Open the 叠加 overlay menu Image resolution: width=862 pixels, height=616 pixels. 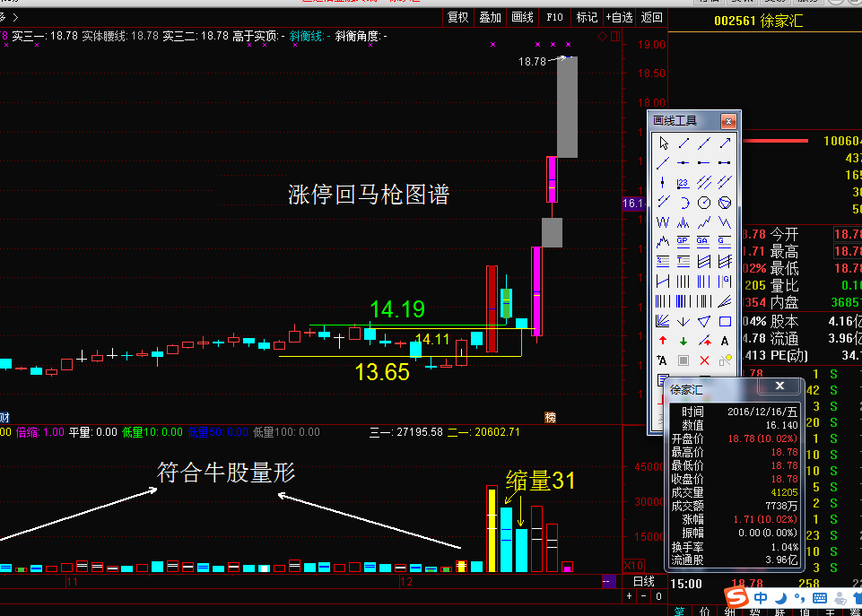click(x=490, y=17)
